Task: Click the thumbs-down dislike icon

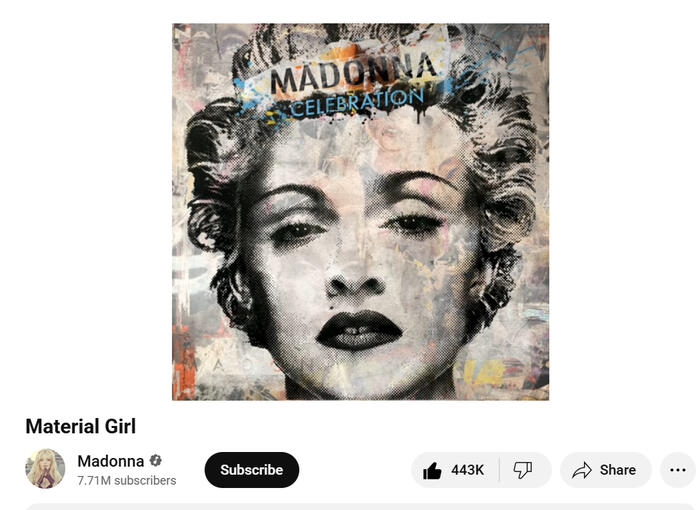Action: point(522,470)
